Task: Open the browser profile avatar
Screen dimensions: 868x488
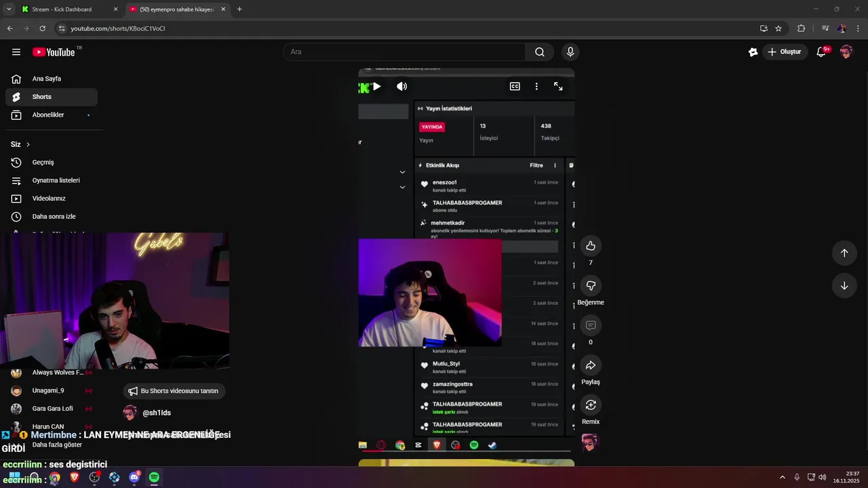Action: pyautogui.click(x=842, y=28)
